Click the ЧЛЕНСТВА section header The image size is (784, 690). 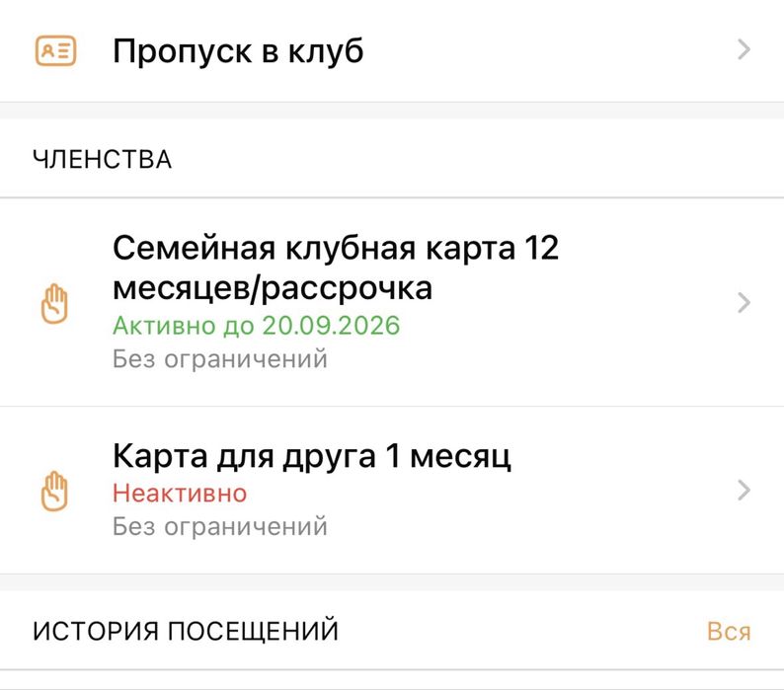pyautogui.click(x=103, y=160)
